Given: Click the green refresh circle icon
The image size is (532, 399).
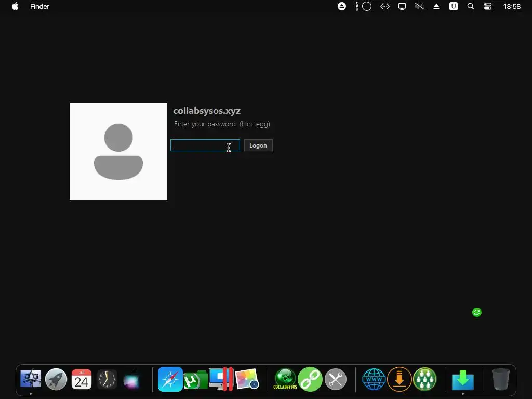Looking at the screenshot, I should [x=477, y=312].
